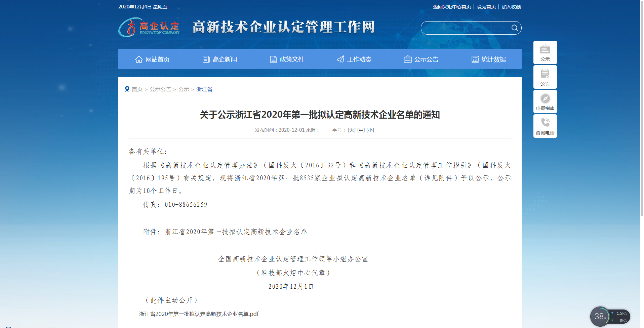The height and width of the screenshot is (328, 644).
Task: Click 返回火炬中心首页 link
Action: [452, 7]
